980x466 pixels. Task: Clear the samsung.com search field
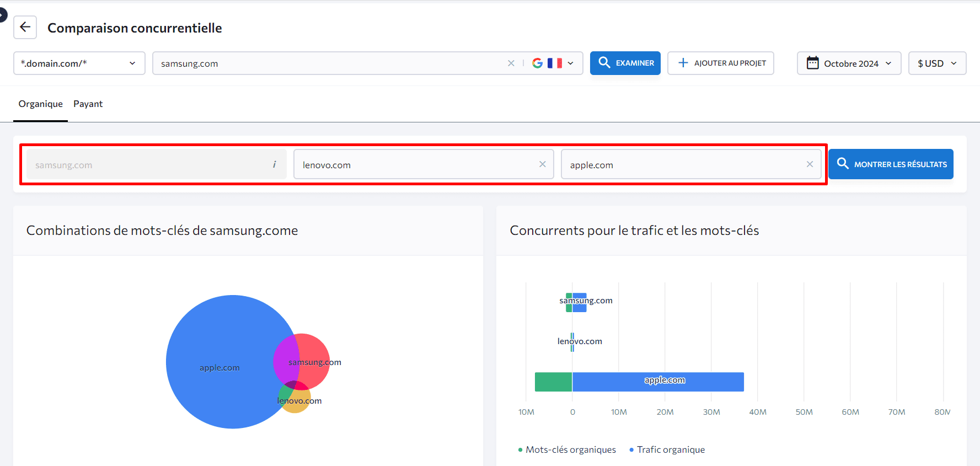(x=511, y=63)
